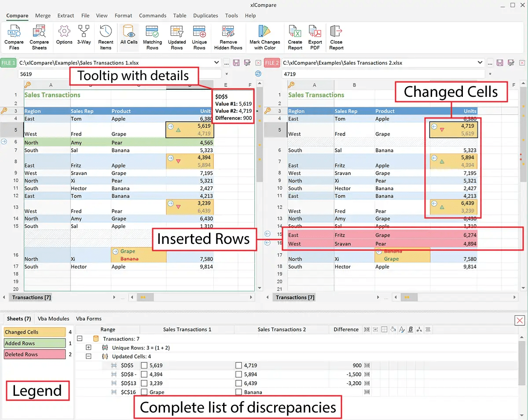Show only Updated Rows
The height and width of the screenshot is (420, 528).
click(x=177, y=37)
